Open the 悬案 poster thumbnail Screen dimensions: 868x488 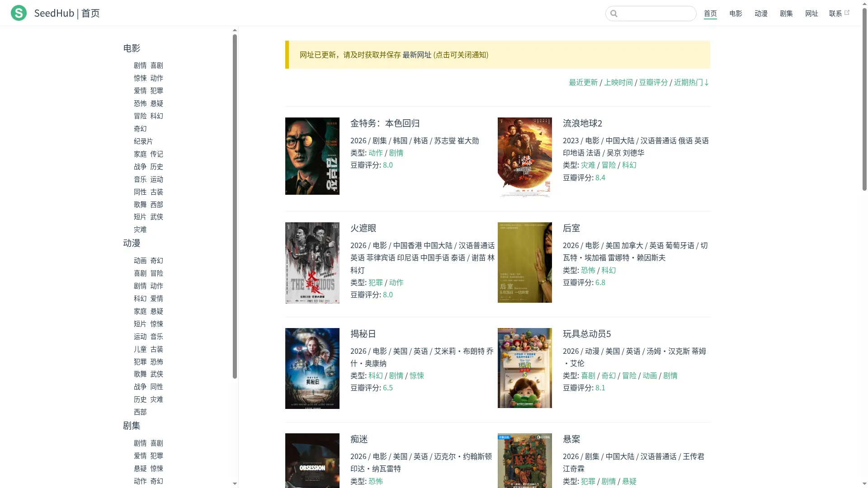coord(524,460)
